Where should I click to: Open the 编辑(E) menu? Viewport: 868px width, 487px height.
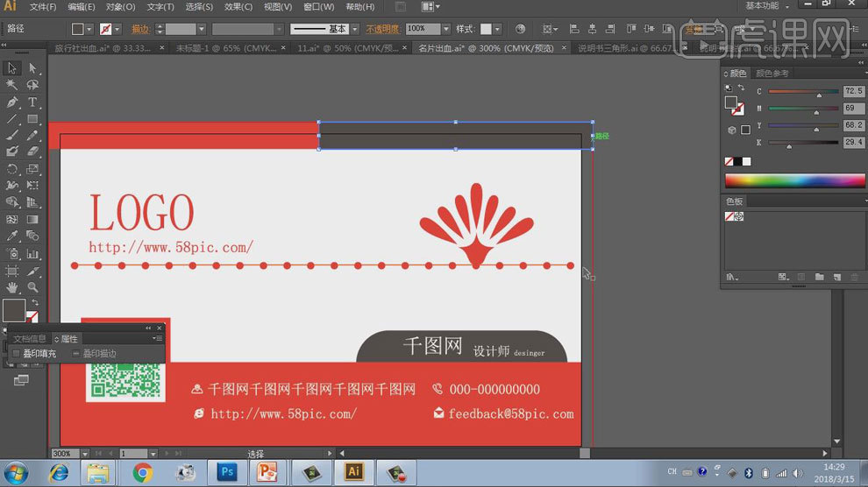(x=82, y=7)
